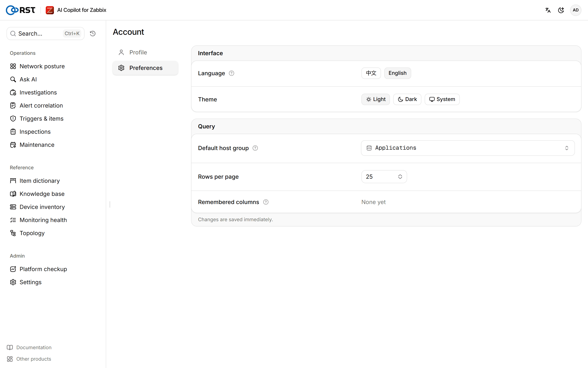Select the Preferences tab

(x=145, y=68)
